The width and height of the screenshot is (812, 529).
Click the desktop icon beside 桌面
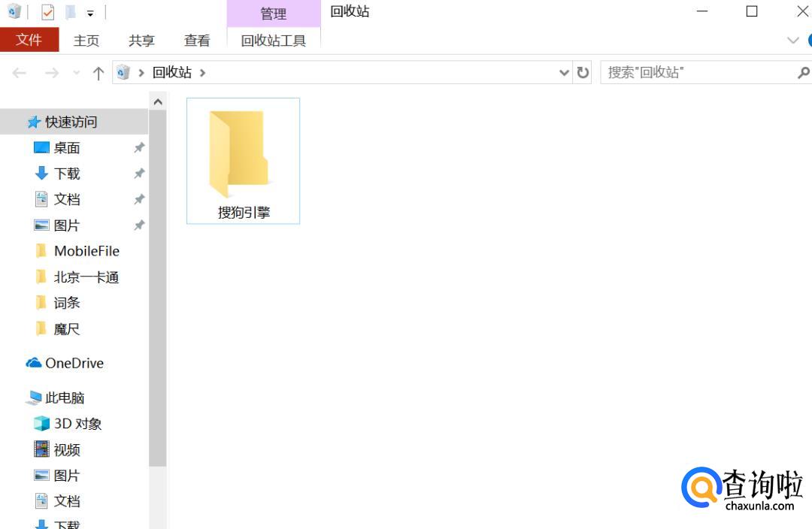41,147
